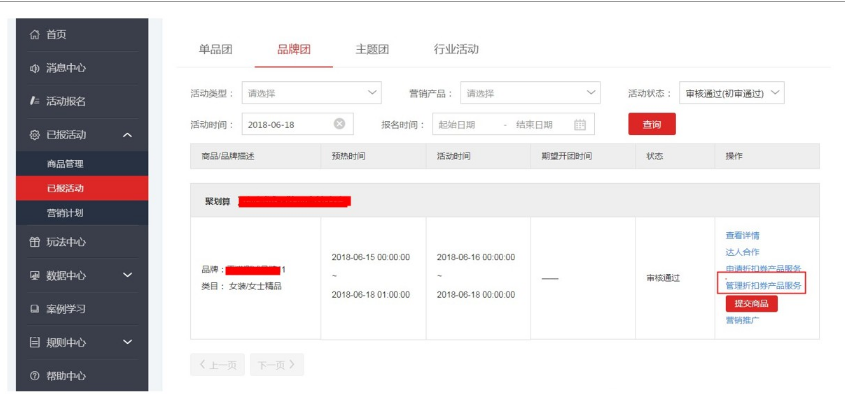Click the date 2018-06-16 00:00:00
Image resolution: width=845 pixels, height=396 pixels.
click(x=476, y=257)
